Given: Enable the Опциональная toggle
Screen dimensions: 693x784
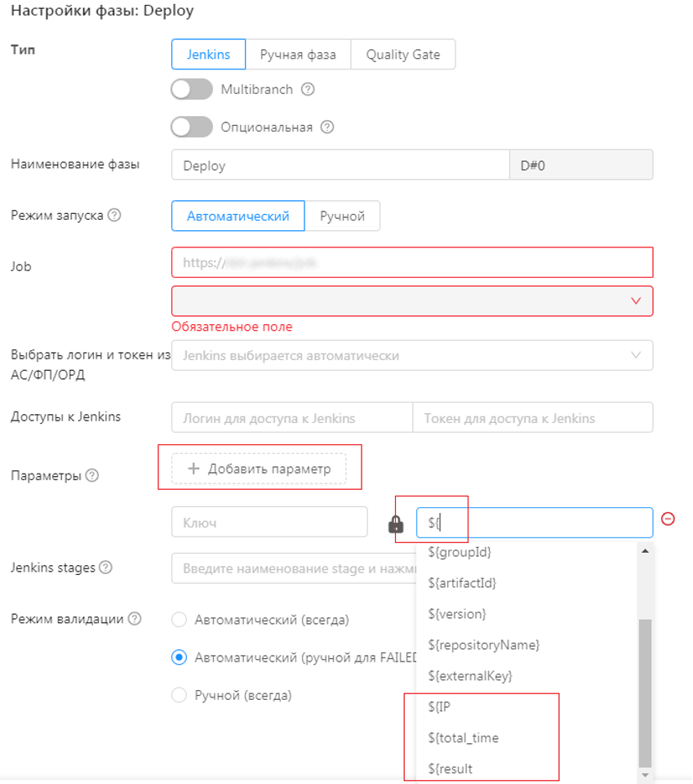Looking at the screenshot, I should click(192, 127).
